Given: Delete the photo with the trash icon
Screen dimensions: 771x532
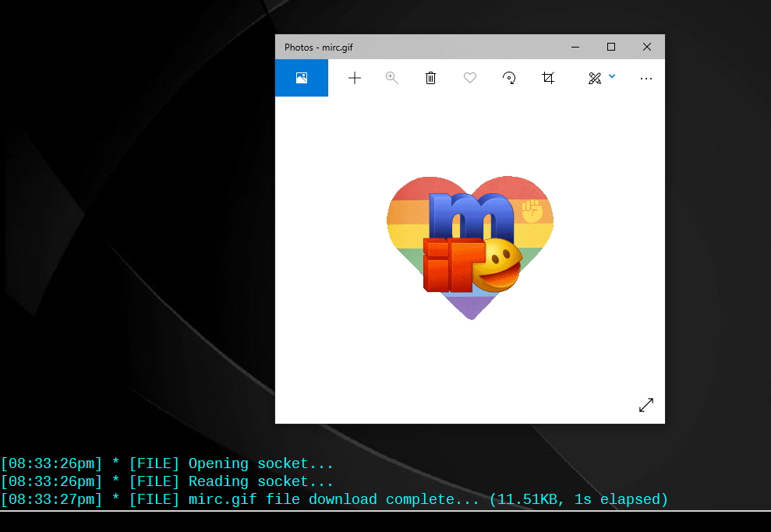Looking at the screenshot, I should coord(430,78).
